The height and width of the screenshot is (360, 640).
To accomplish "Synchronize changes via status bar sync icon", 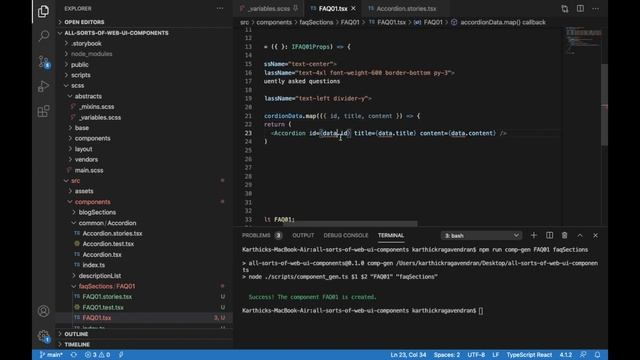I will [x=73, y=355].
